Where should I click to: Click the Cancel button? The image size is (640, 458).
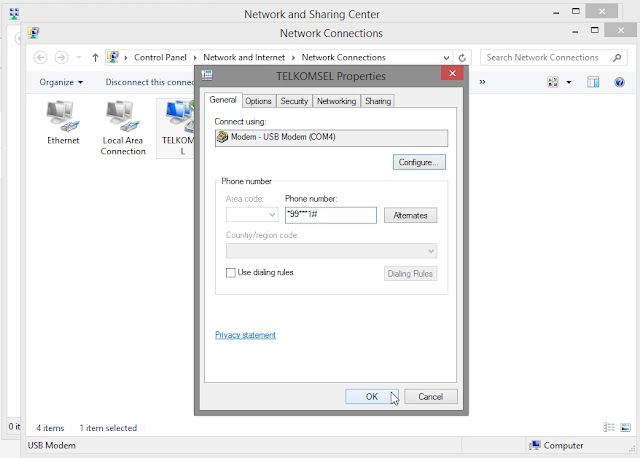(431, 396)
